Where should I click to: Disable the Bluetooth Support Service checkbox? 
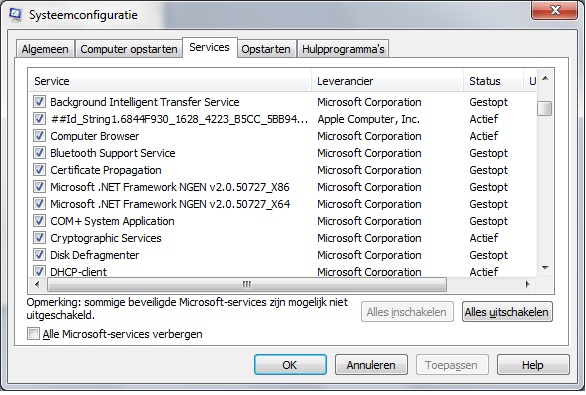coord(39,153)
